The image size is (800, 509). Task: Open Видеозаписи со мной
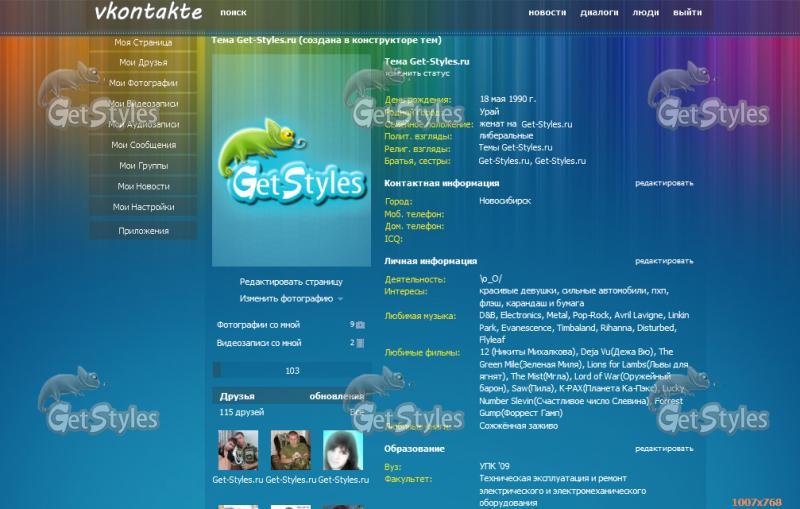tap(259, 343)
